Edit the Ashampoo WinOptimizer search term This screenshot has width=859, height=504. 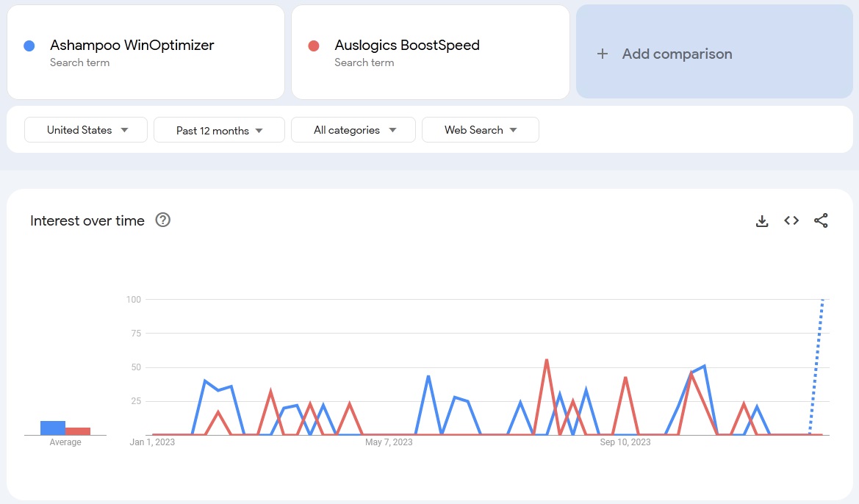pyautogui.click(x=145, y=53)
